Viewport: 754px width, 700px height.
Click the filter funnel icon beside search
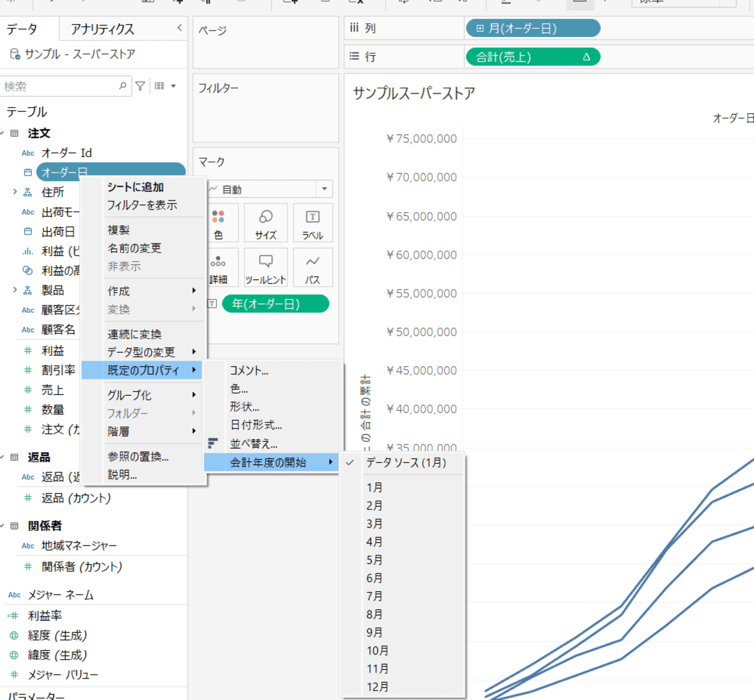click(x=140, y=86)
